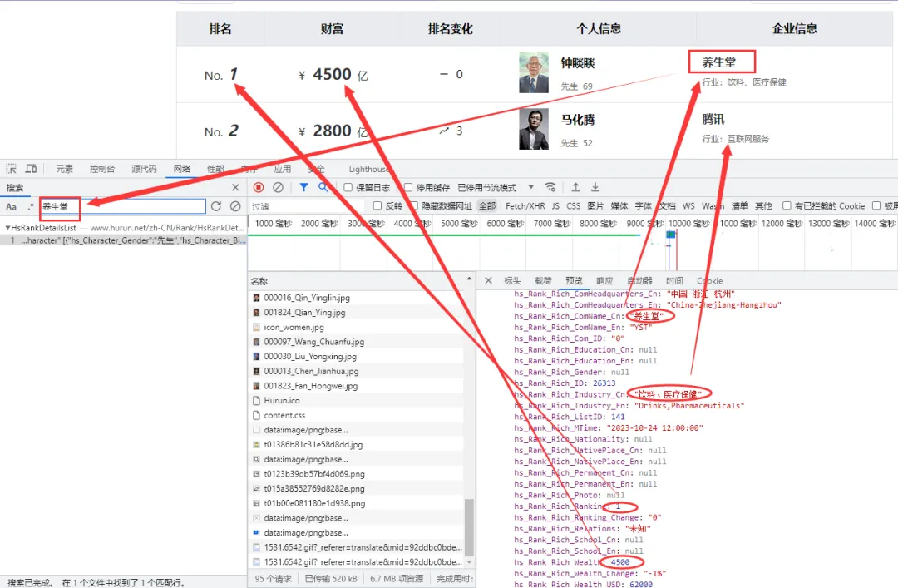Toggle match case Aa option
Screen dimensions: 898x588
click(x=11, y=206)
